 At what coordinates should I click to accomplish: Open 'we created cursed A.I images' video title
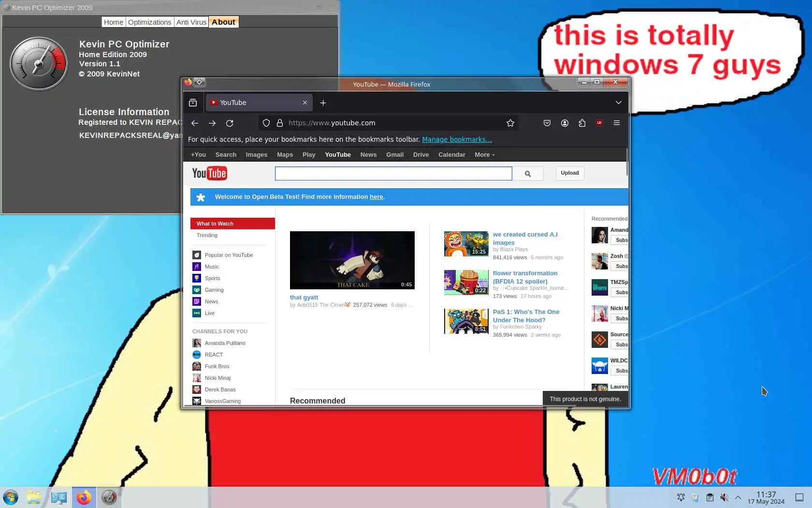(525, 239)
